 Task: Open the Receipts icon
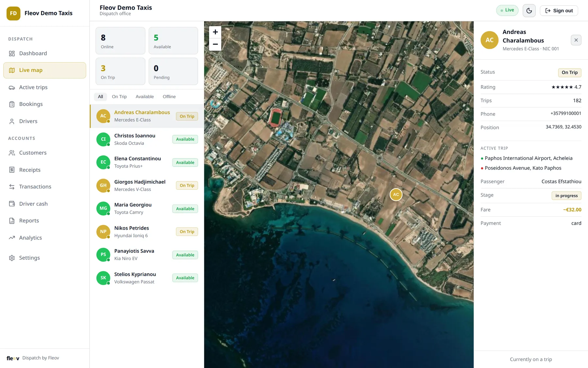pos(12,170)
